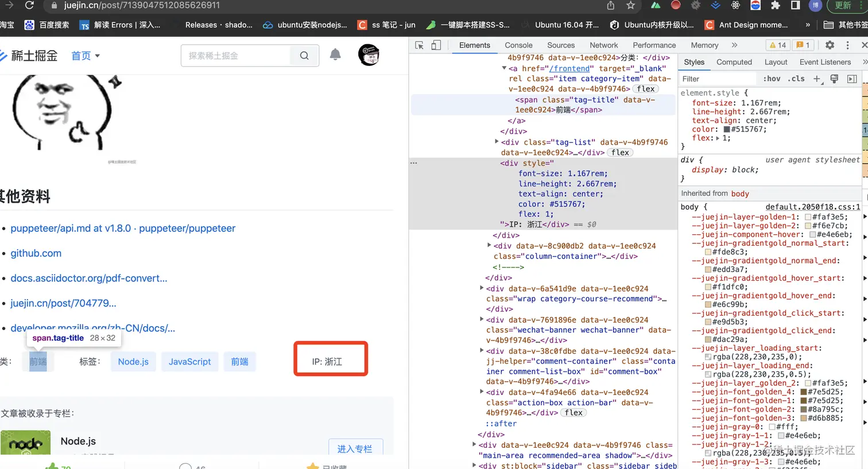Switch to Sources tab
The width and height of the screenshot is (868, 469).
tap(561, 45)
